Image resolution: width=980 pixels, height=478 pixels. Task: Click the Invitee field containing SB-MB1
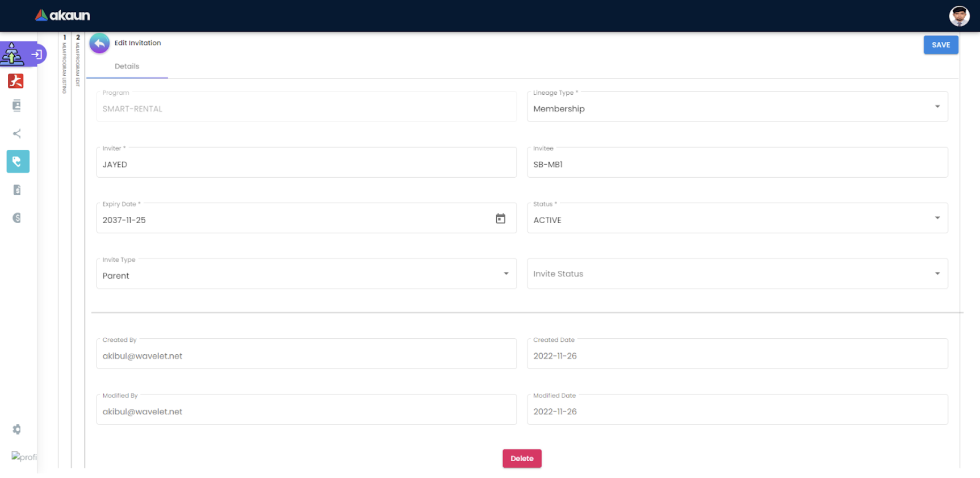pyautogui.click(x=738, y=162)
